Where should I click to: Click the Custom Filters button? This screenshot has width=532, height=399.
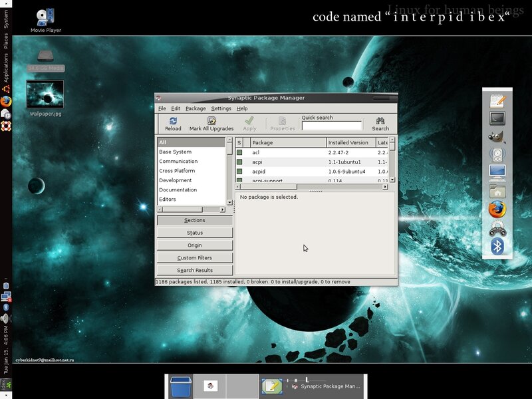195,258
